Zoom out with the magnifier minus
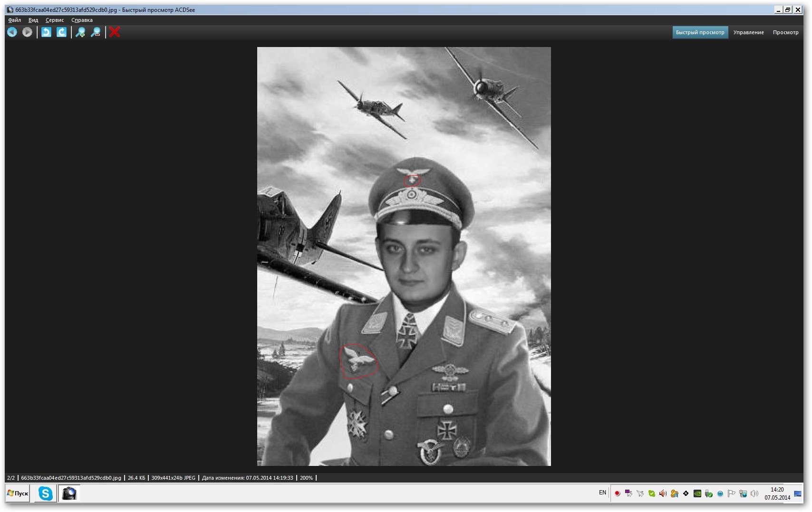 [96, 32]
